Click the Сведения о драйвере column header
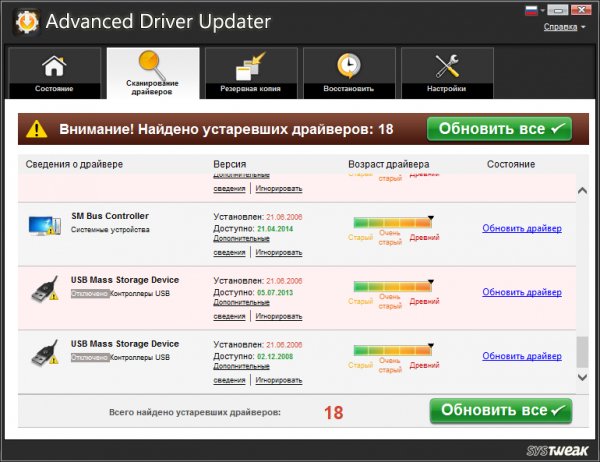 coord(74,165)
